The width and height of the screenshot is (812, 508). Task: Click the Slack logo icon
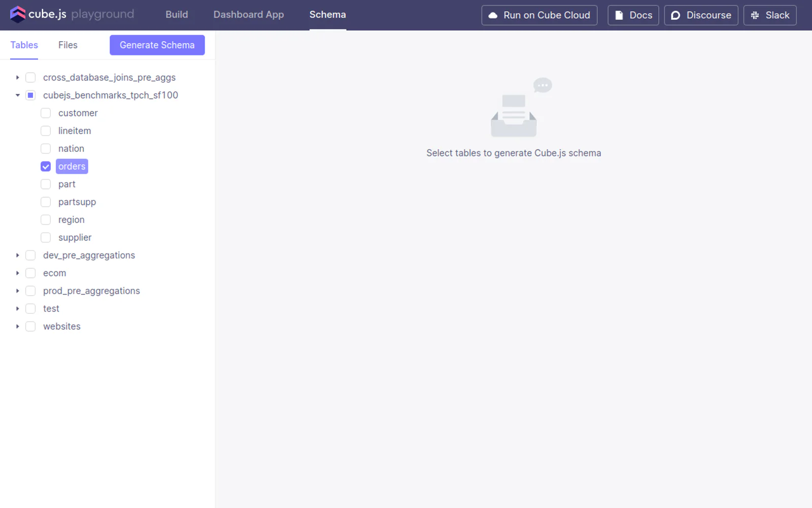755,15
